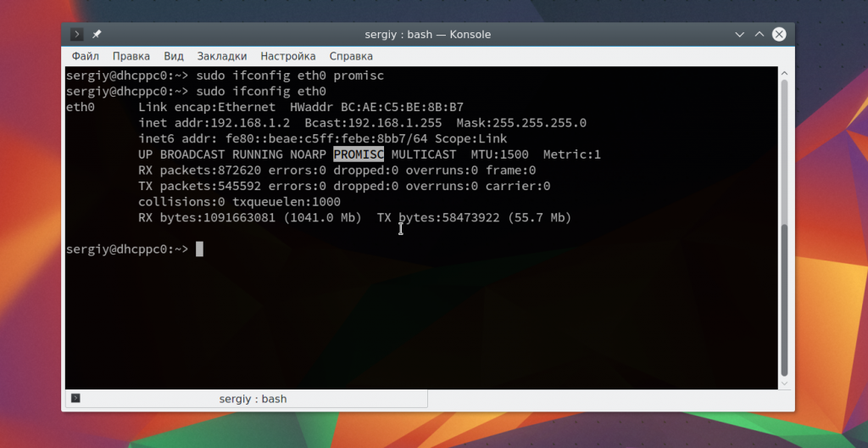Close the Konsole window
Image resolution: width=868 pixels, height=448 pixels.
tap(779, 35)
